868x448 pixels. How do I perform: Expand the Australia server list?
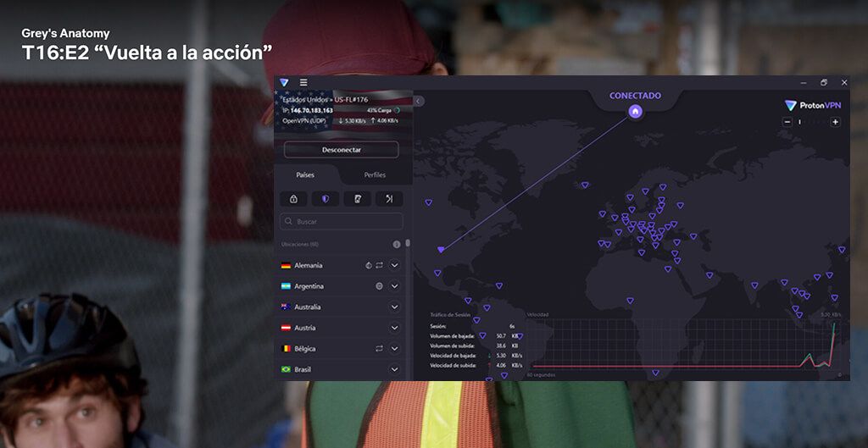pyautogui.click(x=394, y=307)
